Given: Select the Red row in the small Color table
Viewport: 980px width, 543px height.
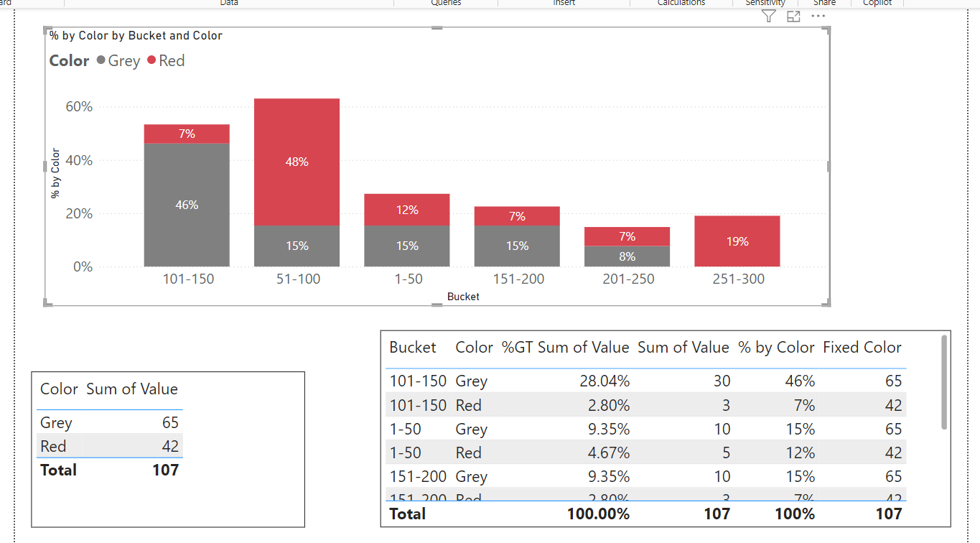Looking at the screenshot, I should click(x=110, y=446).
